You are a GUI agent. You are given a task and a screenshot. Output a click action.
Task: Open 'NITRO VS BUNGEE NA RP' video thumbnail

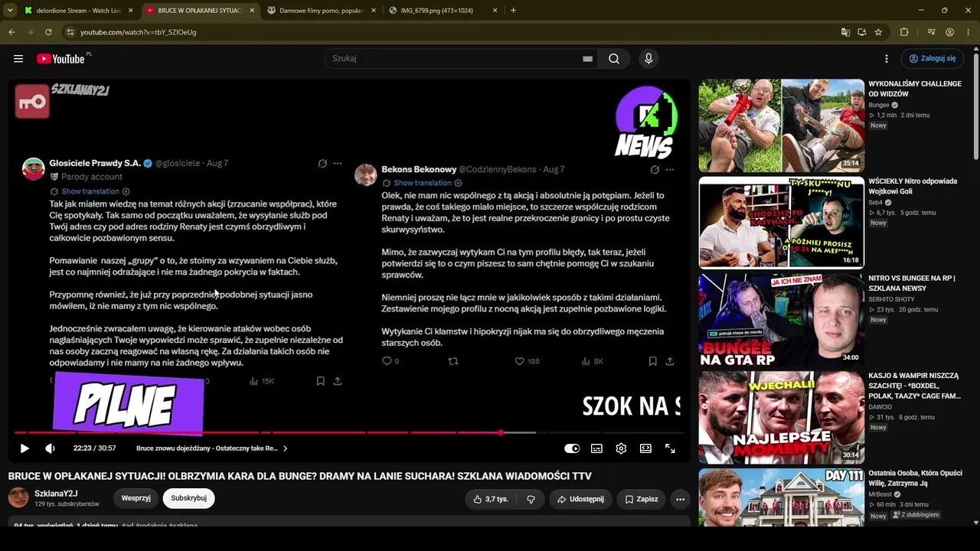782,320
